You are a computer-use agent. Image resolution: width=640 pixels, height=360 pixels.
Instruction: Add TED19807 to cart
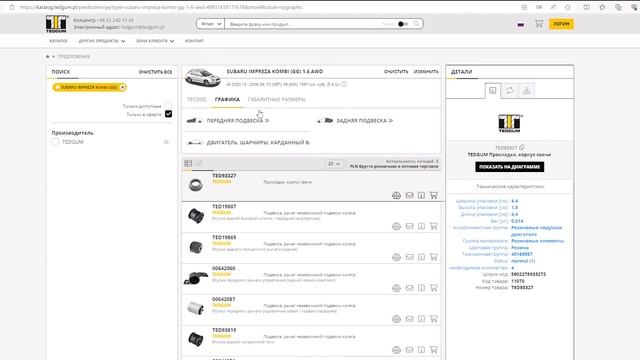[x=433, y=226]
